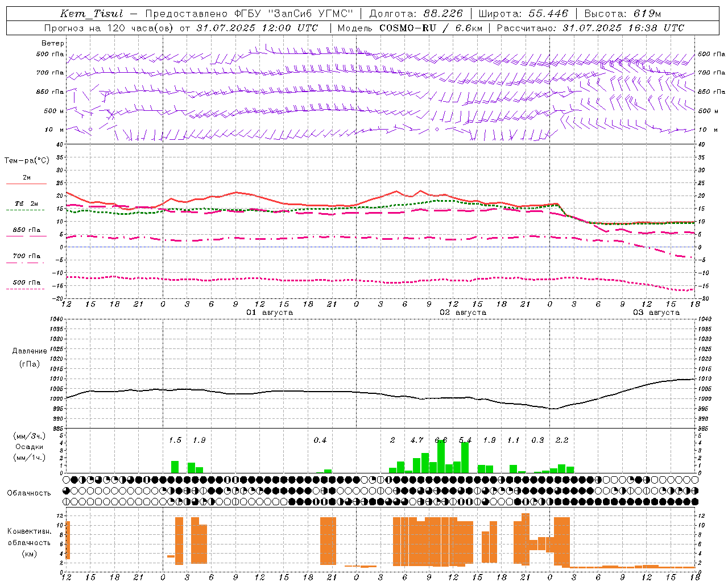Click the 1.5 precipitation total
This screenshot has height=582, width=728.
(175, 440)
